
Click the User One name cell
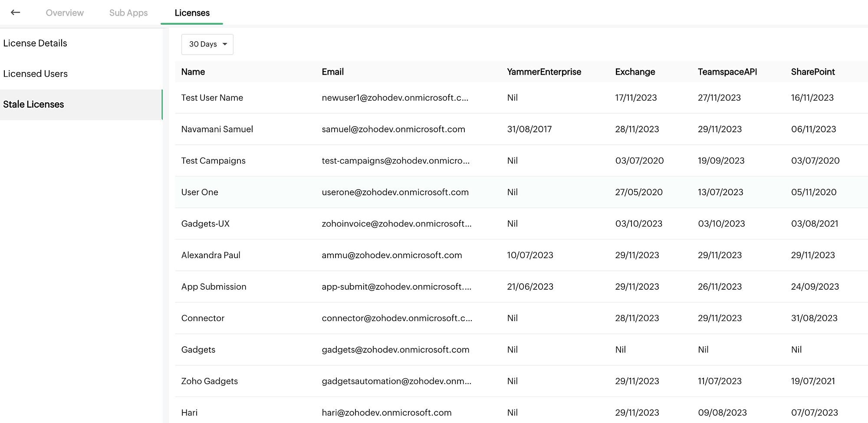(x=200, y=192)
